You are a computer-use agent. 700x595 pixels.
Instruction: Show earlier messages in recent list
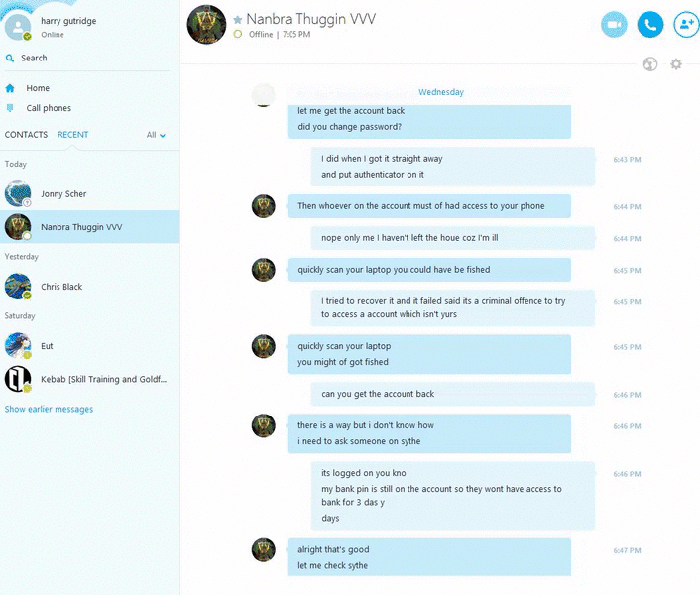coord(49,409)
